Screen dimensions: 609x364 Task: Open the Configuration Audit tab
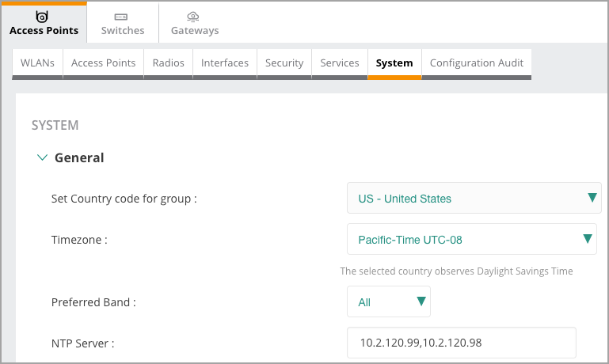(x=476, y=63)
